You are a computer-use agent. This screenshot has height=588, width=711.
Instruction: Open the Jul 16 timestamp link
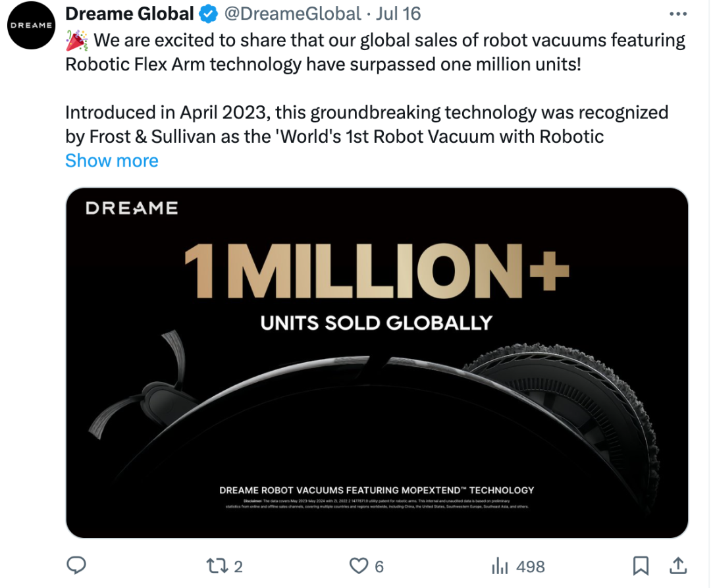coord(398,14)
